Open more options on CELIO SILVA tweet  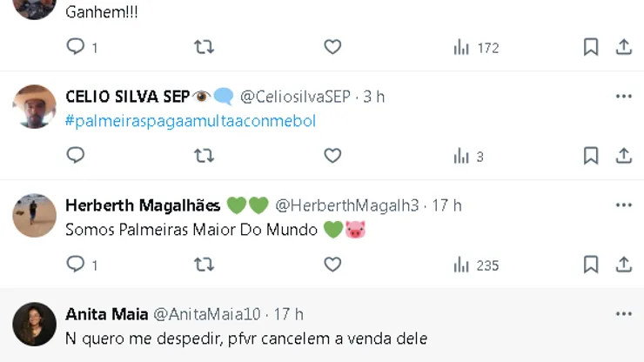click(x=623, y=97)
